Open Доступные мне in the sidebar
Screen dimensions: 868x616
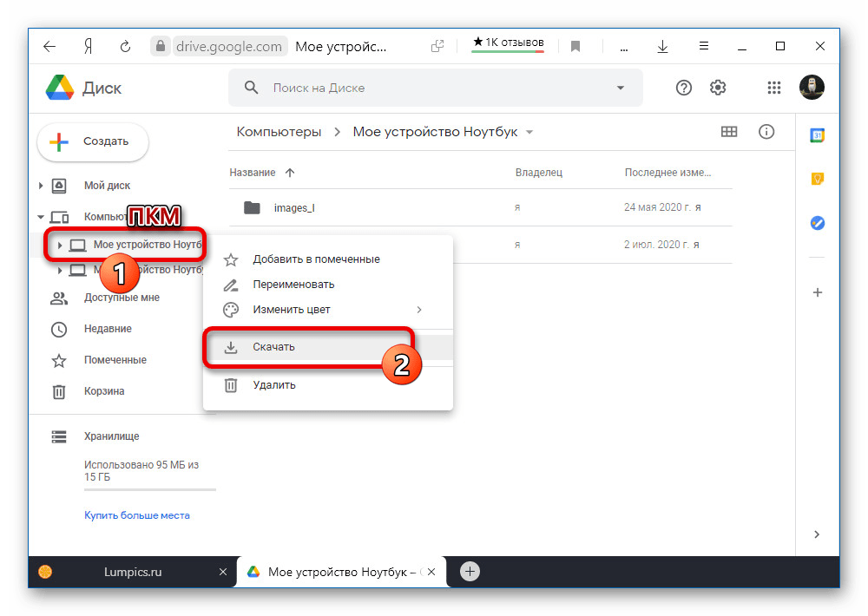tap(122, 298)
